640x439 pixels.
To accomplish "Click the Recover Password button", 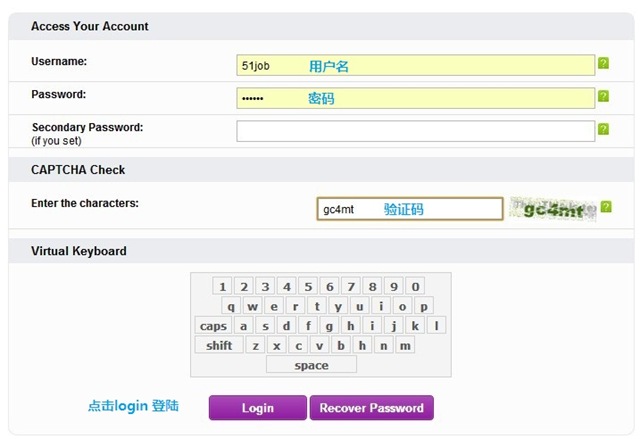I will coord(372,408).
